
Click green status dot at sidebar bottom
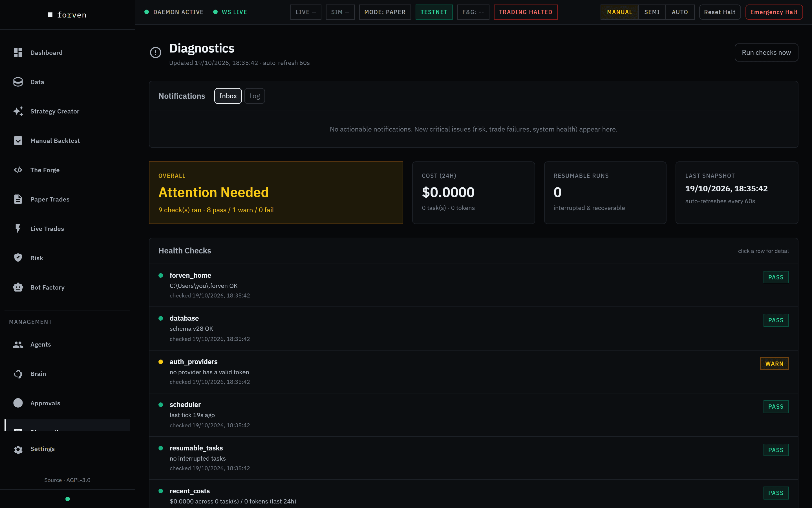[68, 499]
